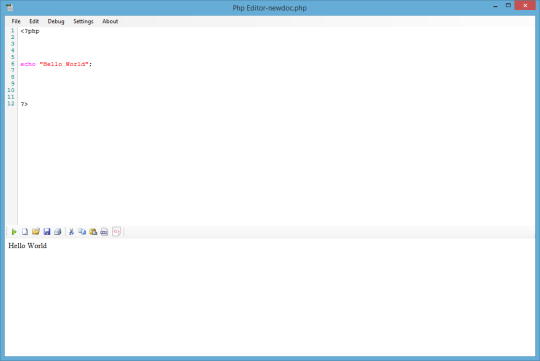Screen dimensions: 540x361
Task: Paste from clipboard with the paste icon
Action: tap(93, 232)
